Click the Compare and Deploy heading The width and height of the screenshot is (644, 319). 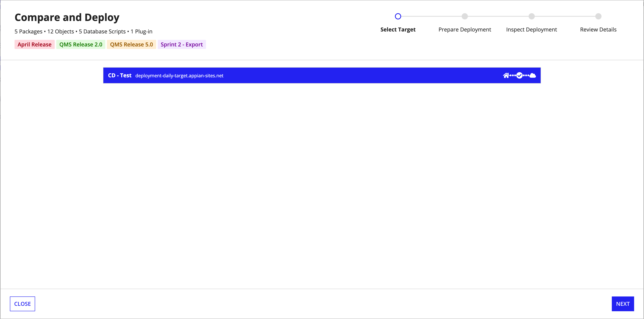click(x=67, y=17)
